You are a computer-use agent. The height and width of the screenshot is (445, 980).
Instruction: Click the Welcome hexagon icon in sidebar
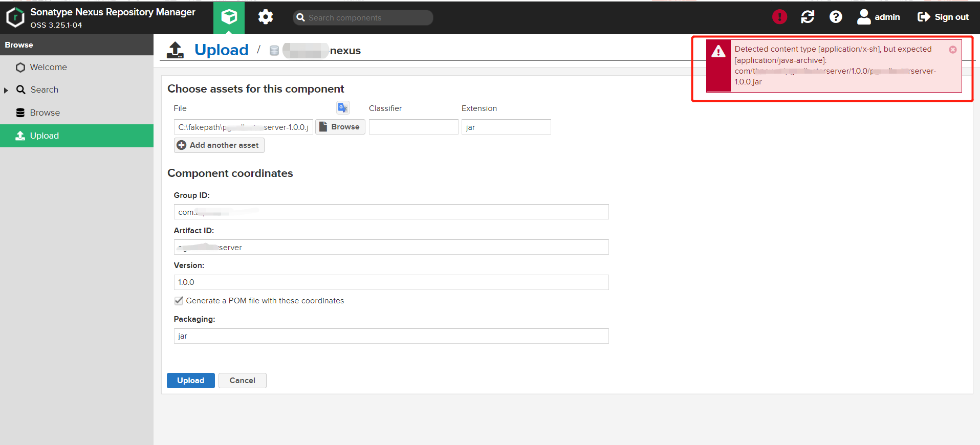(20, 68)
